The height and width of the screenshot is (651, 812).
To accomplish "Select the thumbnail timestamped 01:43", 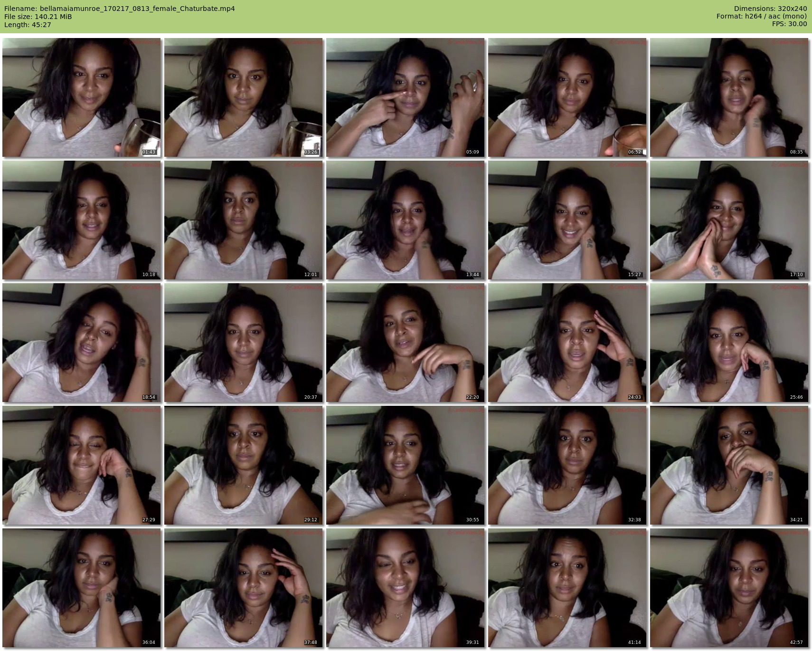I will tap(82, 97).
